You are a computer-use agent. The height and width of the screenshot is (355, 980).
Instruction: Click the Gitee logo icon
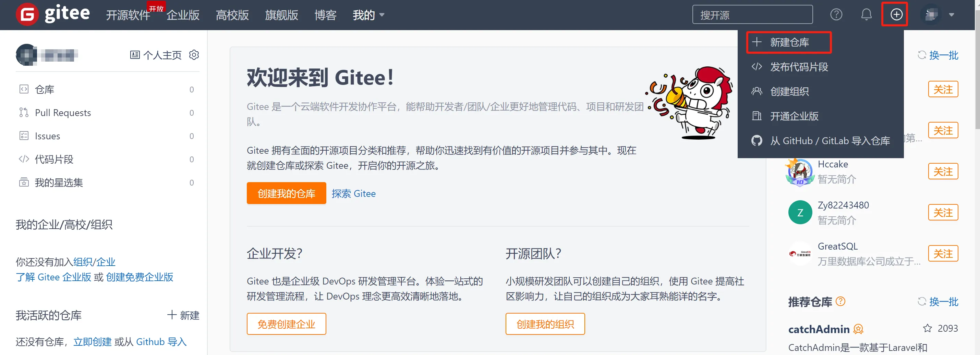[27, 14]
